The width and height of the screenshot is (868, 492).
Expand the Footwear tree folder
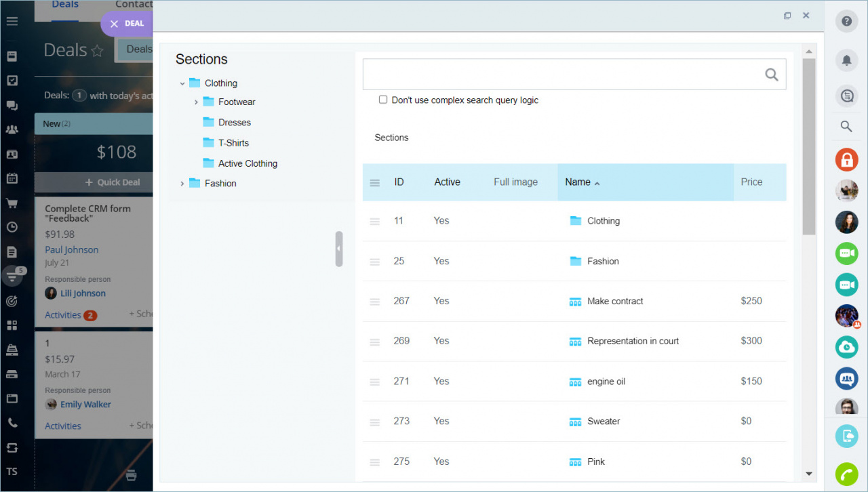[196, 102]
